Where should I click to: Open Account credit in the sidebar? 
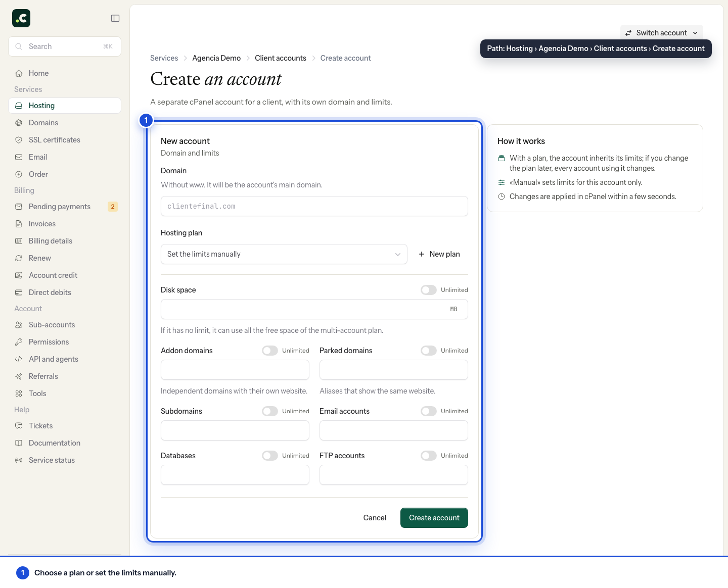[x=65, y=275]
